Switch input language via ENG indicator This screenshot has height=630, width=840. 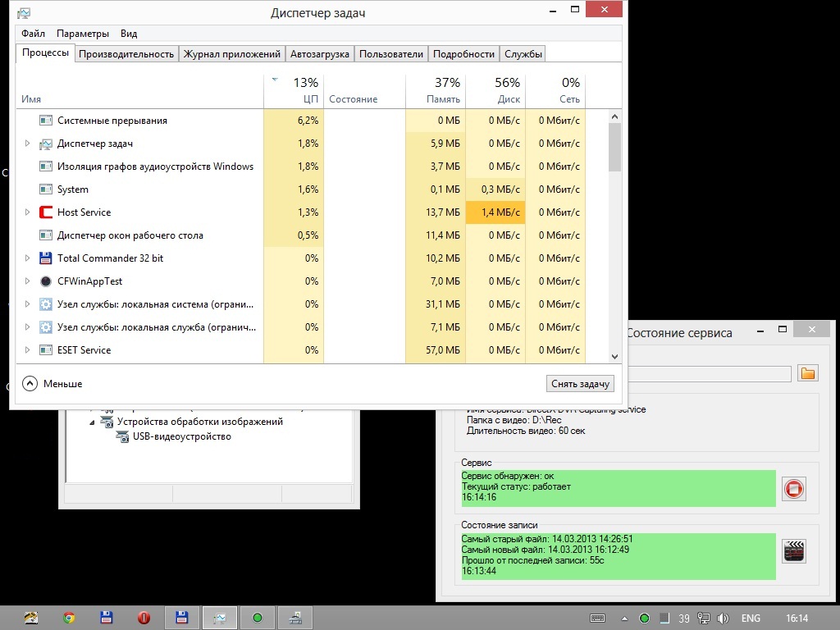[x=751, y=619]
